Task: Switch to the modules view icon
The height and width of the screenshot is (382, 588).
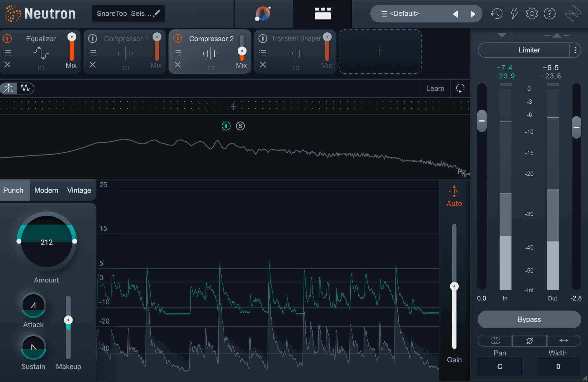Action: pos(323,14)
